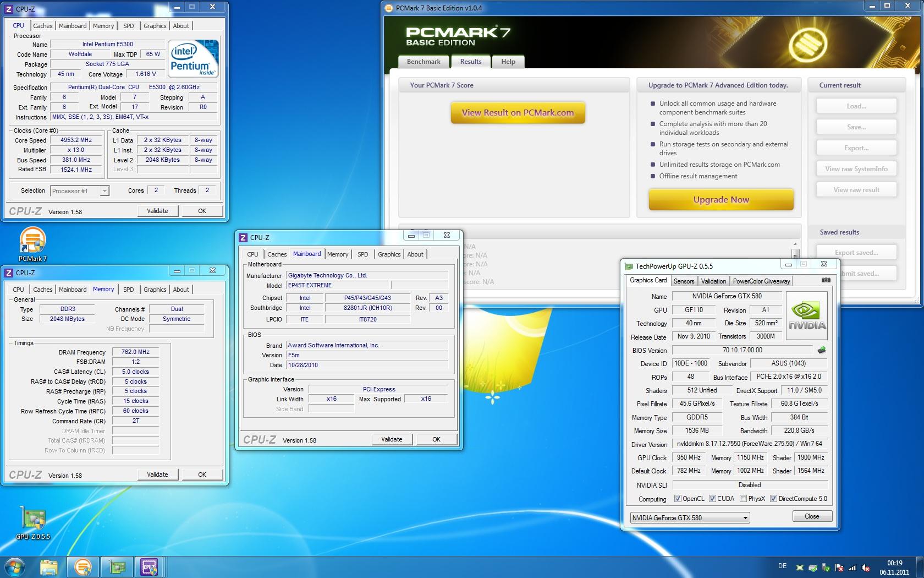Click the GPU Clock value 950 MHz
Image resolution: width=924 pixels, height=578 pixels.
[688, 457]
